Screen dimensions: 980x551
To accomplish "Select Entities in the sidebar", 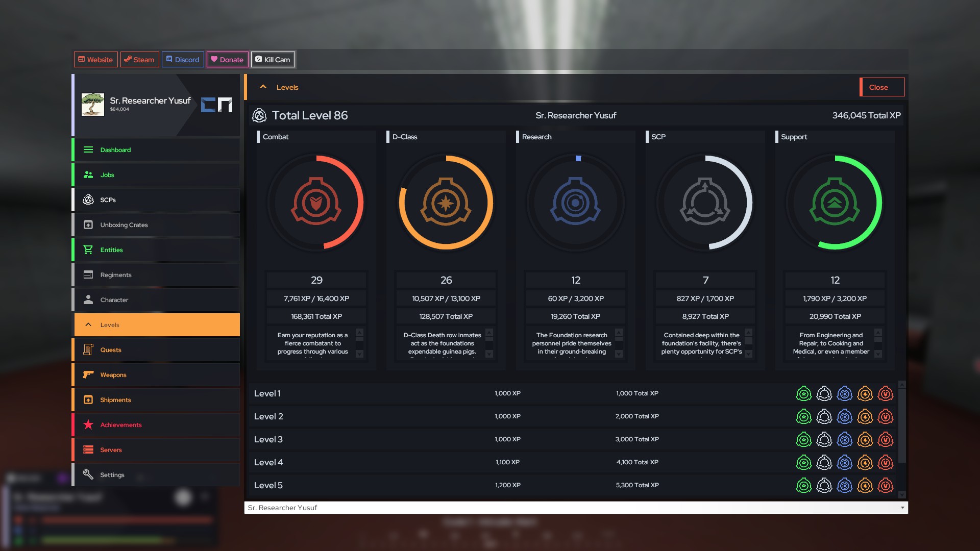I will [156, 250].
